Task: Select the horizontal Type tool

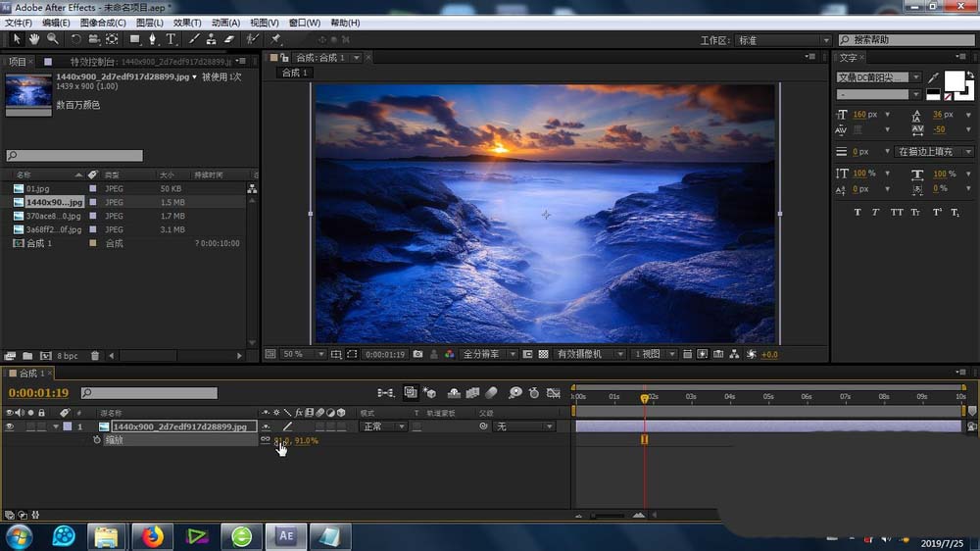Action: [x=171, y=39]
